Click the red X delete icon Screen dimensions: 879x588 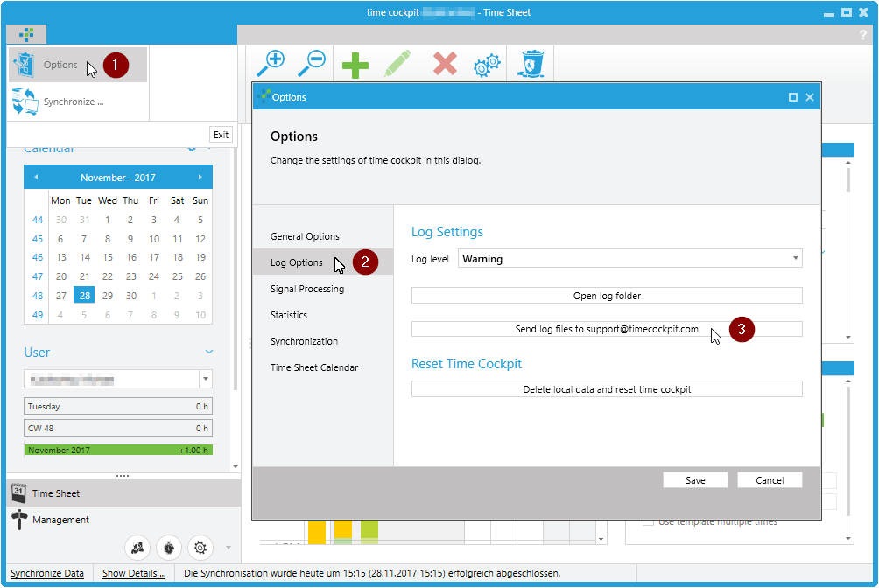click(445, 64)
